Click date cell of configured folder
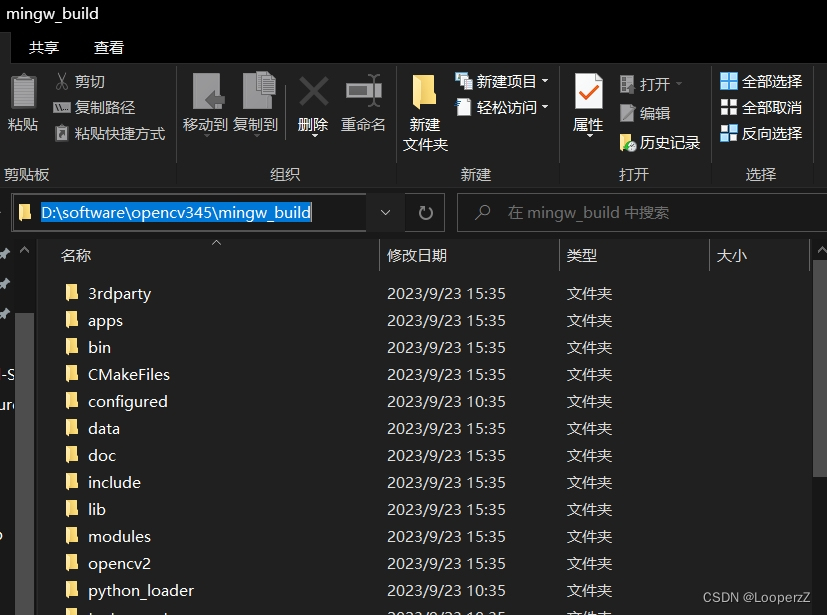827x615 pixels. pyautogui.click(x=446, y=401)
